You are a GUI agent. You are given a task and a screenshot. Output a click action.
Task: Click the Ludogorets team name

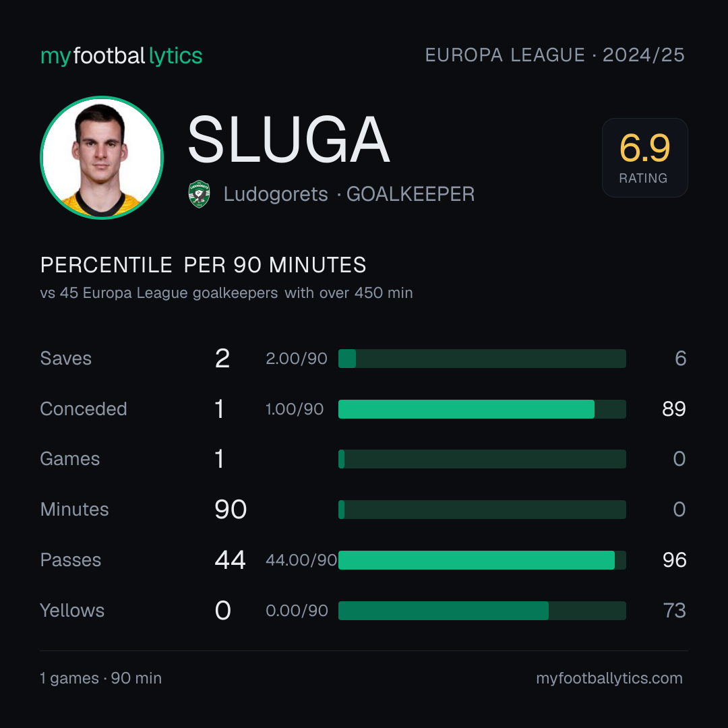point(276,194)
